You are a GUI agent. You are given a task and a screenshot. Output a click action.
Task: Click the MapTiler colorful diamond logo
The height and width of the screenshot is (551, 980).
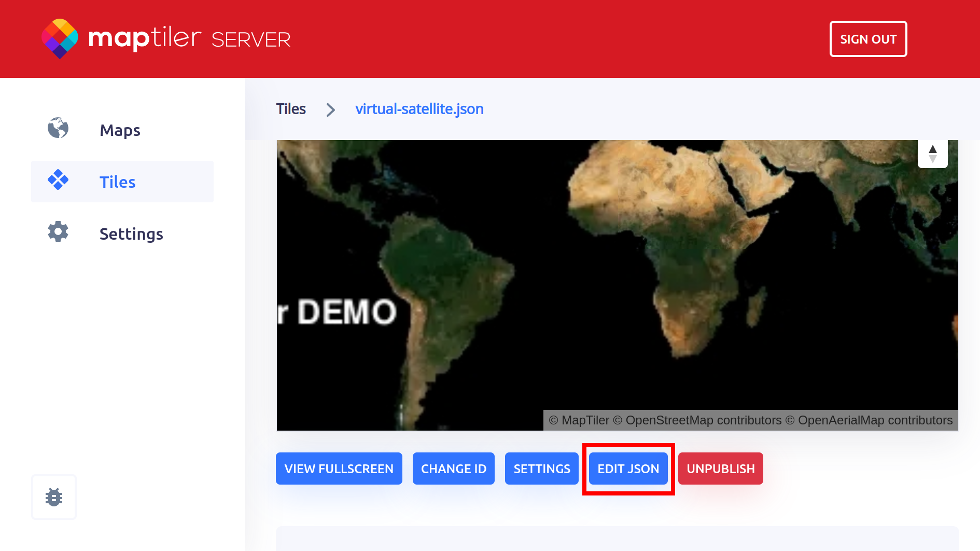(x=60, y=39)
